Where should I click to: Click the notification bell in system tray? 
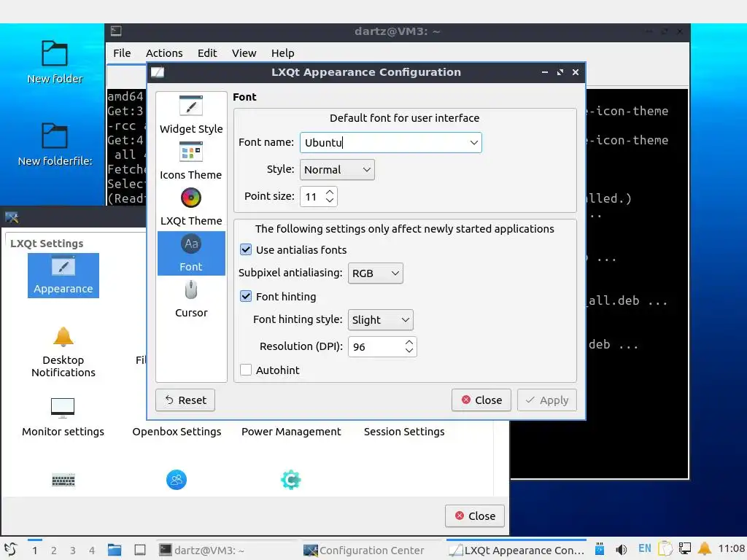705,549
